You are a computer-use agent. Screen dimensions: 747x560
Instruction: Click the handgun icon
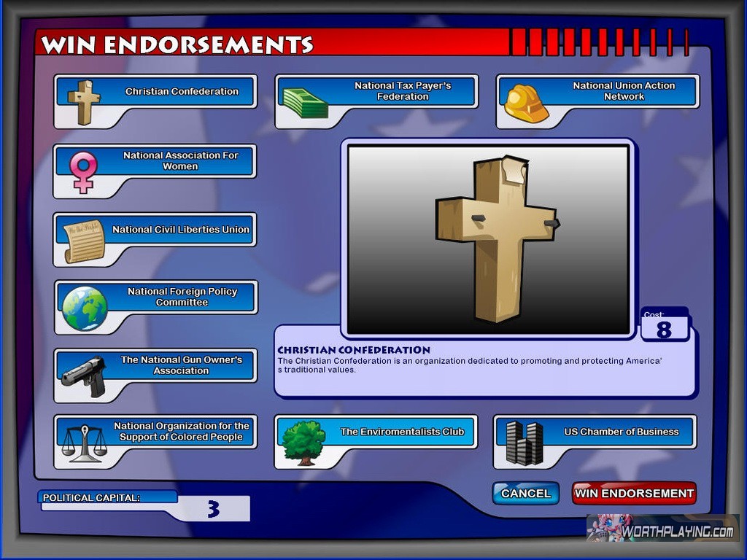(x=84, y=376)
